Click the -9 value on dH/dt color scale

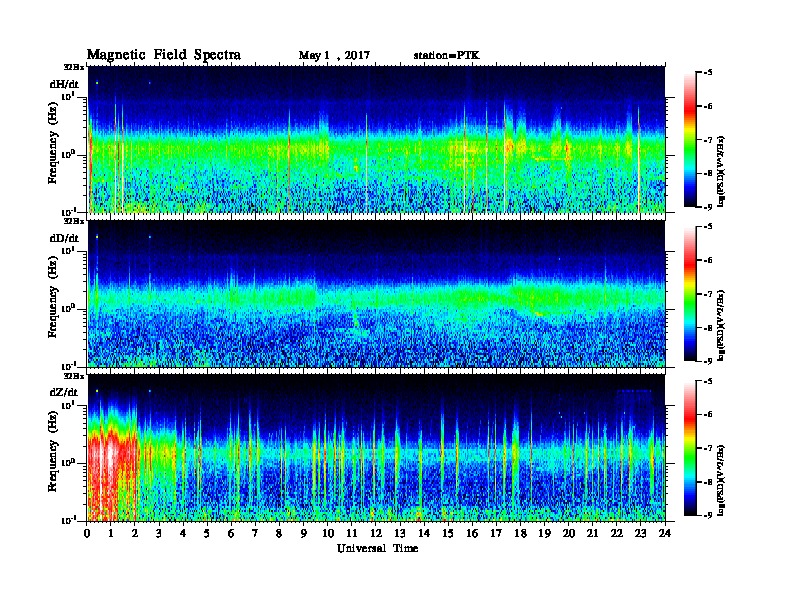(708, 207)
